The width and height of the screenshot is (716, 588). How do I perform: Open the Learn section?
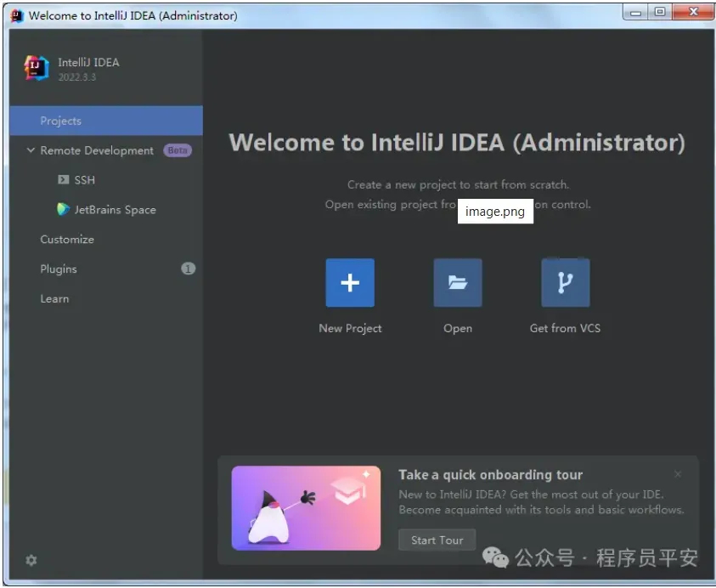(x=54, y=299)
